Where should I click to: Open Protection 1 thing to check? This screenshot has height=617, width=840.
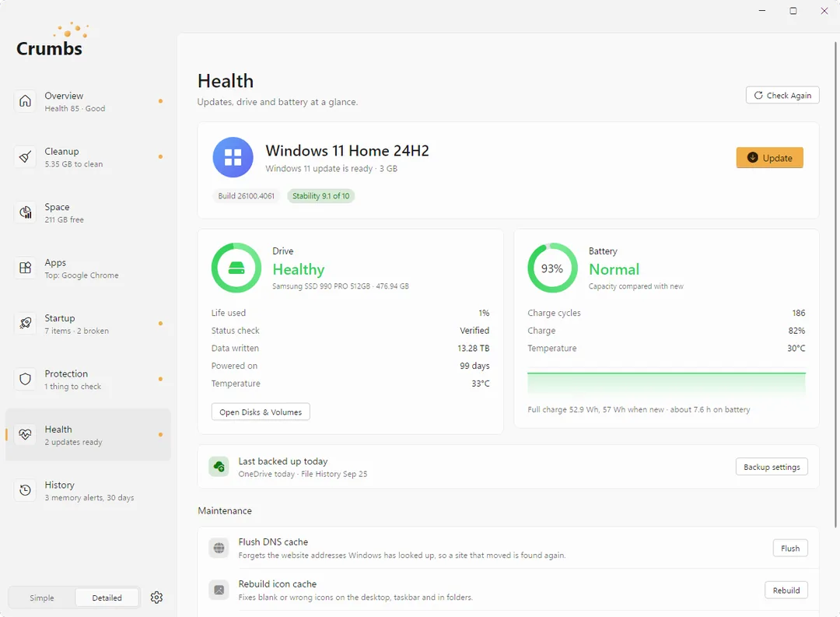pos(88,380)
